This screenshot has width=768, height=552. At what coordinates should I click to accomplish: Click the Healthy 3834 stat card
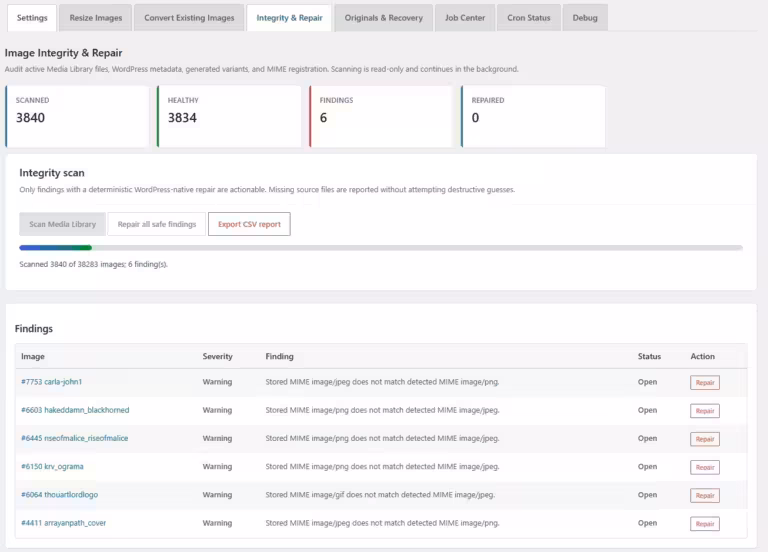click(229, 117)
